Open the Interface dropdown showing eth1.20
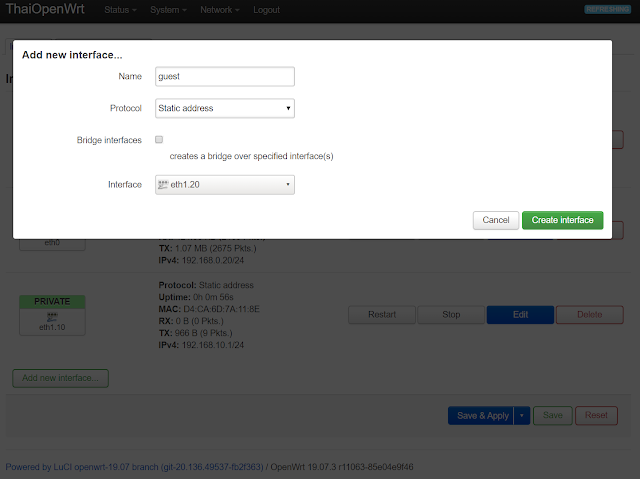640x479 pixels. coord(224,185)
